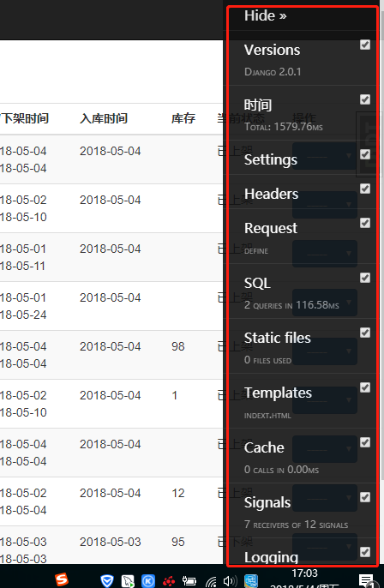Open the notification center icon
Screen dimensions: 384x588
[366, 580]
